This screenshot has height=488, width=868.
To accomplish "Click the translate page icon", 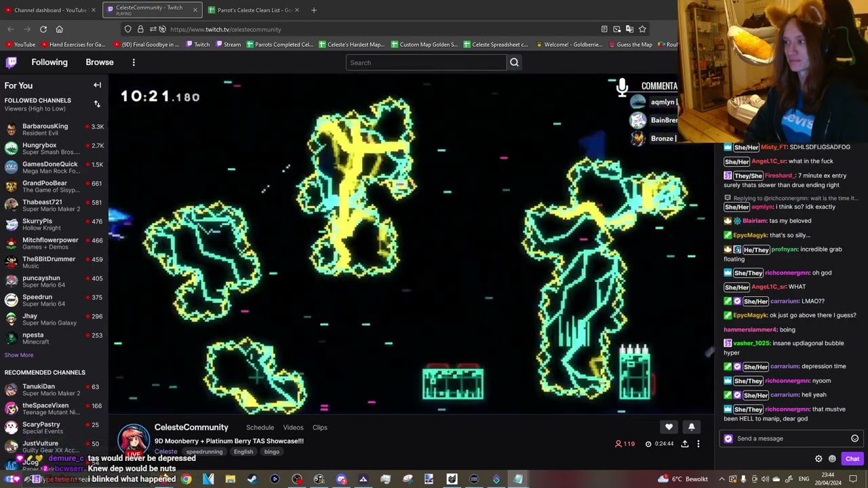I will pos(629,29).
